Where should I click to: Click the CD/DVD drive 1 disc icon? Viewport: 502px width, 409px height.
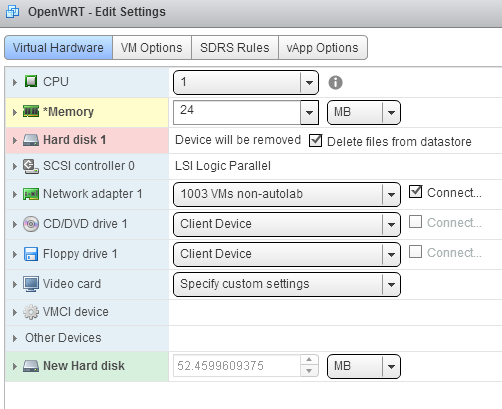click(31, 224)
